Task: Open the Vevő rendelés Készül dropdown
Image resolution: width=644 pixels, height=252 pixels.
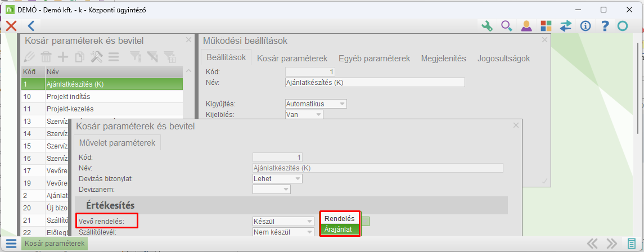Action: click(x=284, y=221)
